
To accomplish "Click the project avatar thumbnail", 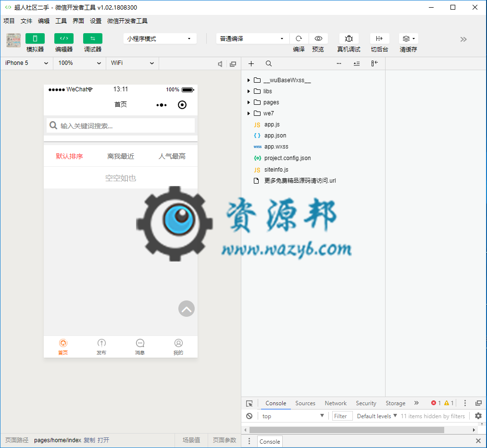I will [x=13, y=40].
